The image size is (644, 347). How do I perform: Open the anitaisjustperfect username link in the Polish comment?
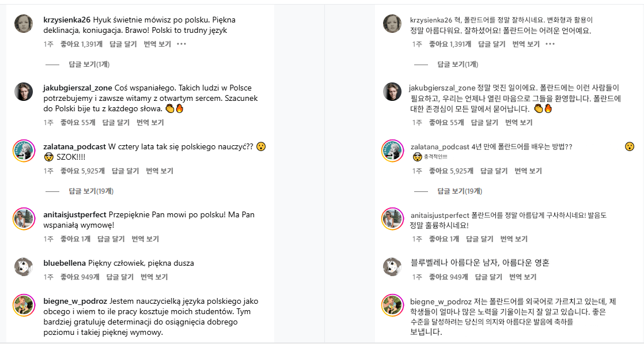(74, 214)
